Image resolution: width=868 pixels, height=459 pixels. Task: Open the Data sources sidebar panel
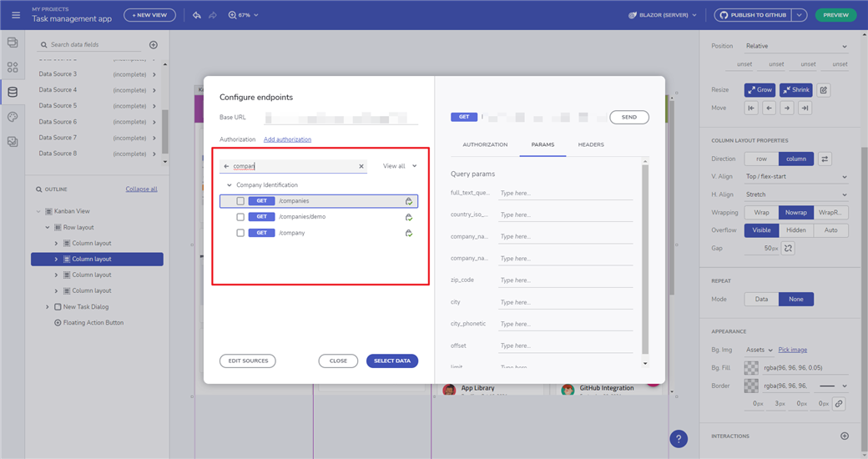(12, 92)
